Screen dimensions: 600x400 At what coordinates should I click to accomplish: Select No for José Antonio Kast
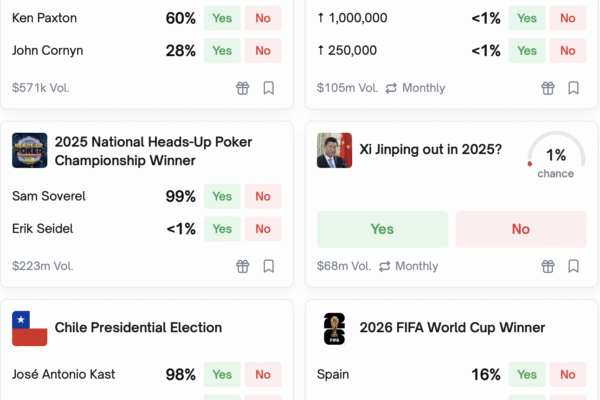coord(263,374)
